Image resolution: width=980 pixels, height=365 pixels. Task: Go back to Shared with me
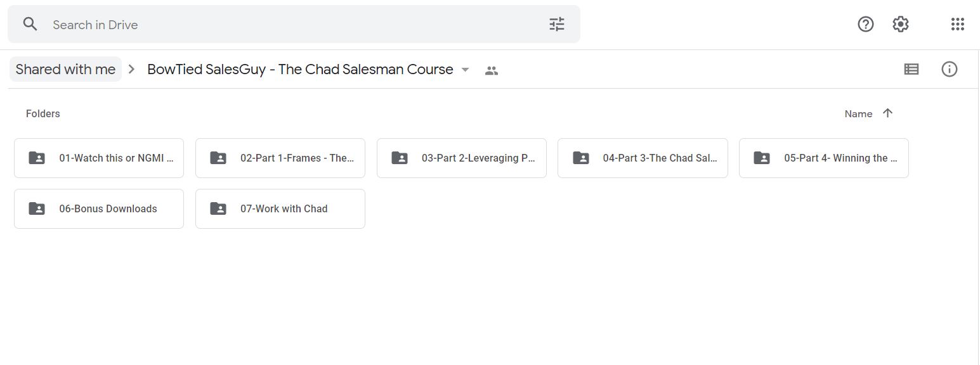[65, 69]
